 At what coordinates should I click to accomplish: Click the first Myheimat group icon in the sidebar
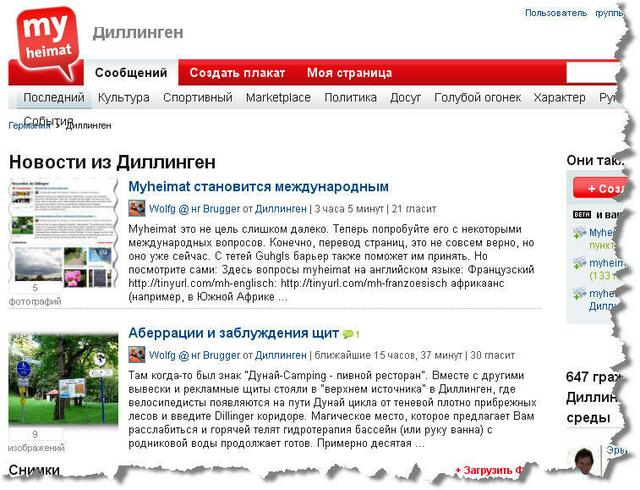579,234
